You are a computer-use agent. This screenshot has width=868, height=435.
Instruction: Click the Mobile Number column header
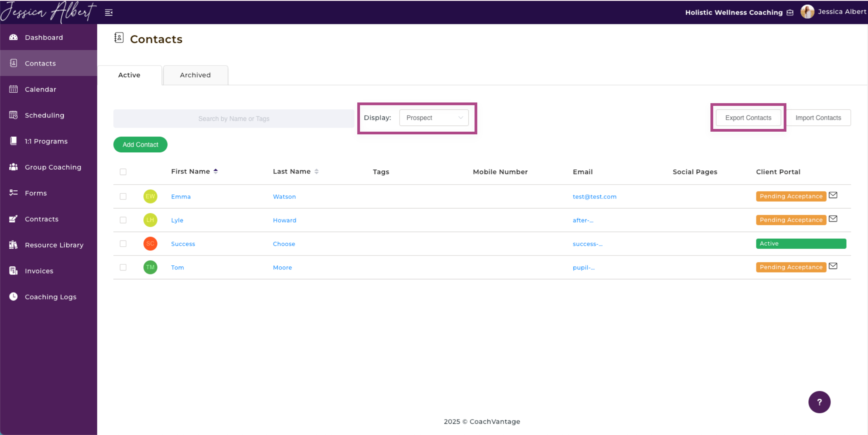500,172
